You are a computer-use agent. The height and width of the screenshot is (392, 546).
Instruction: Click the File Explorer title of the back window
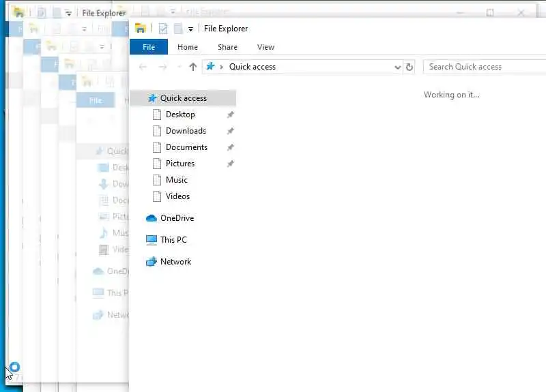point(104,13)
